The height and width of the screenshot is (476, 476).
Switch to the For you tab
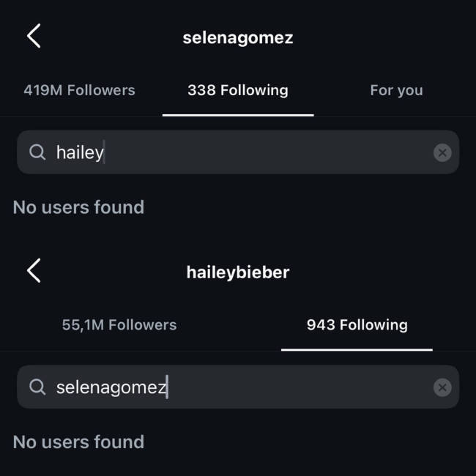(396, 90)
